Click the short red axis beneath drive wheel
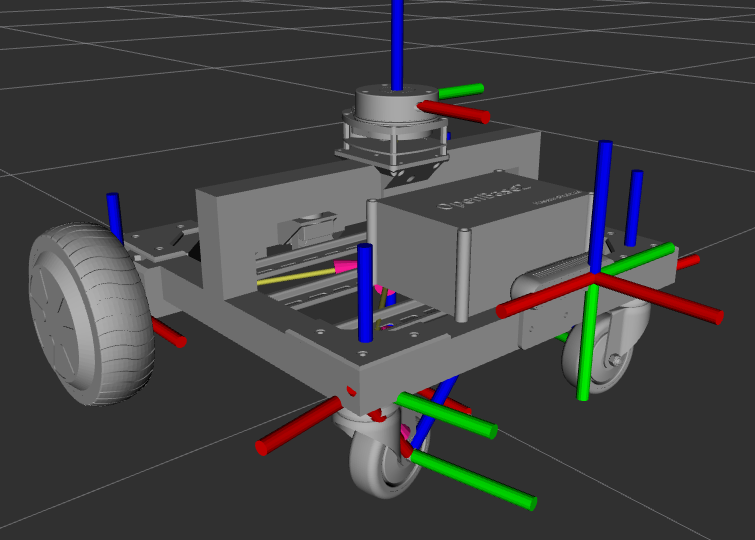The height and width of the screenshot is (540, 755). pos(169,332)
